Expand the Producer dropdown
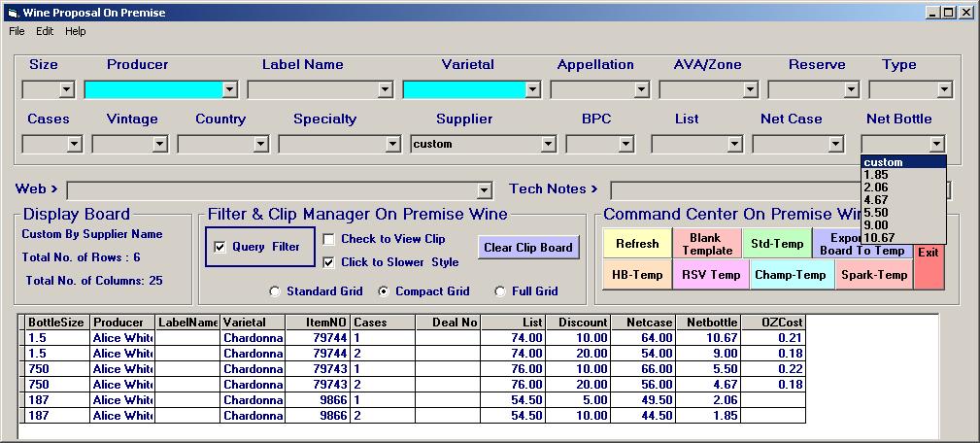The height and width of the screenshot is (443, 980). 230,90
